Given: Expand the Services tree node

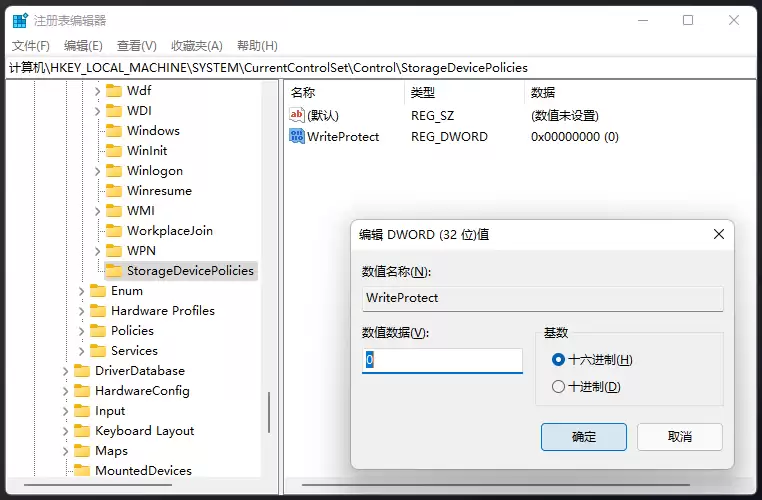Looking at the screenshot, I should tap(81, 351).
